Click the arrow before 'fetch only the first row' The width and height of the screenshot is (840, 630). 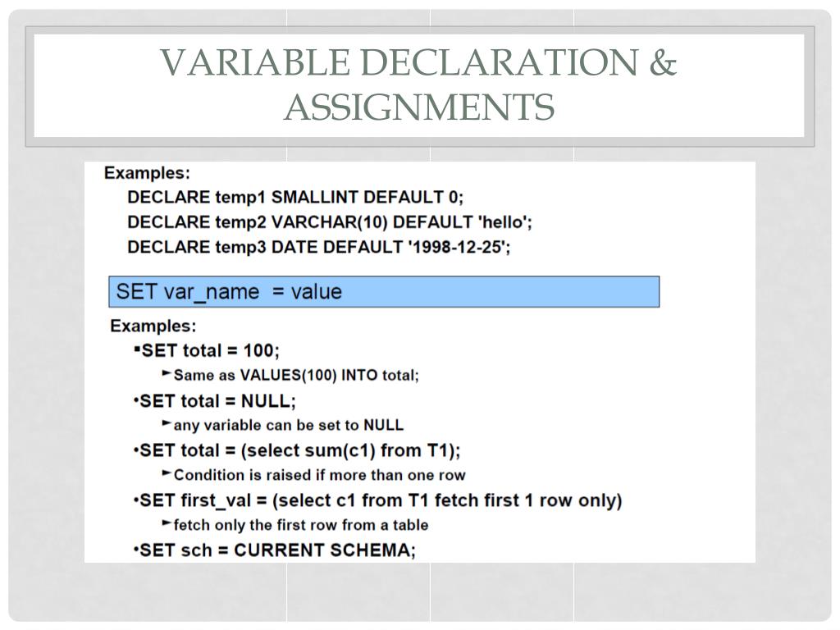click(x=167, y=523)
